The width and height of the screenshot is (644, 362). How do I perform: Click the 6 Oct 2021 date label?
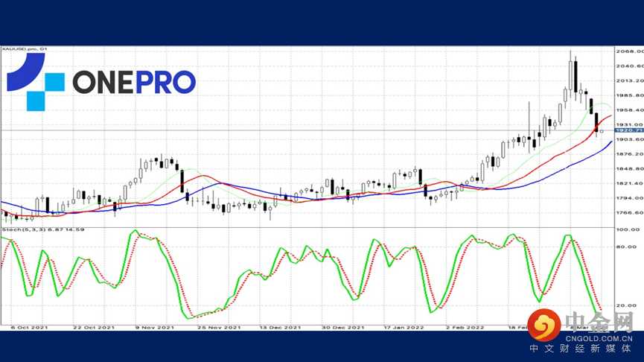point(29,328)
